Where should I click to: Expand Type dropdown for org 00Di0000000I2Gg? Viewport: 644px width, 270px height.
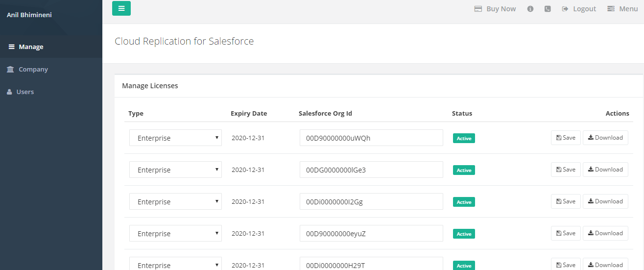[175, 202]
